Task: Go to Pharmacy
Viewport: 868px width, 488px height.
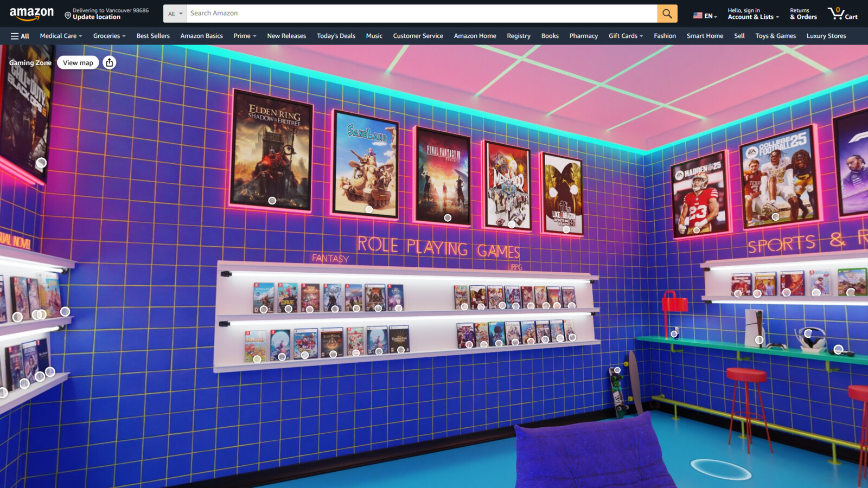Action: click(583, 36)
